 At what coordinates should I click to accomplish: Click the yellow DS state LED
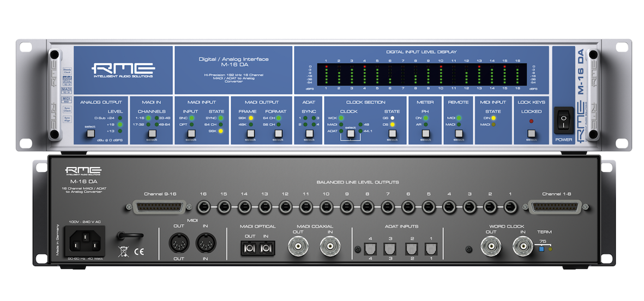click(393, 124)
